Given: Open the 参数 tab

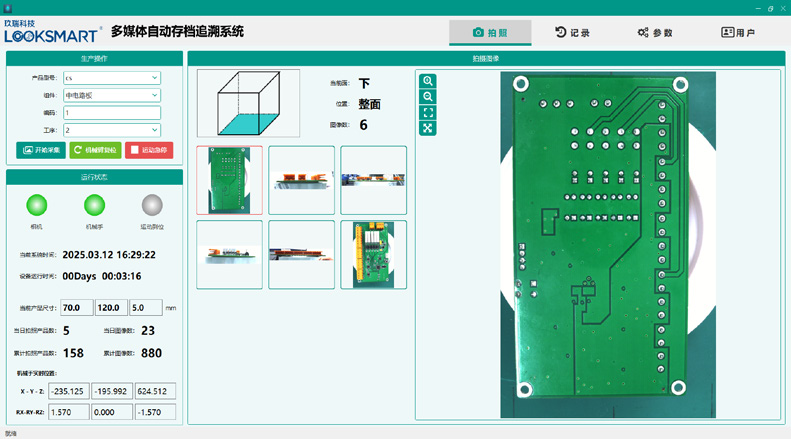Looking at the screenshot, I should pos(655,33).
